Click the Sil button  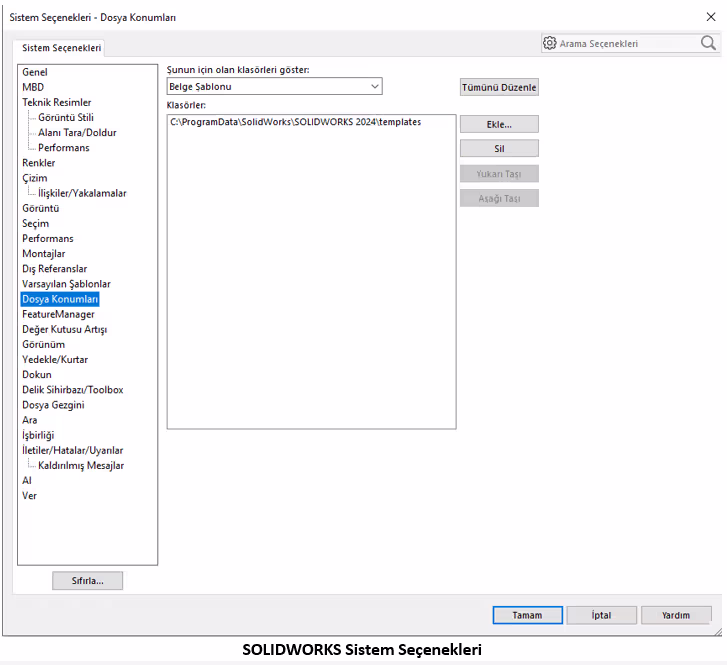pyautogui.click(x=499, y=148)
